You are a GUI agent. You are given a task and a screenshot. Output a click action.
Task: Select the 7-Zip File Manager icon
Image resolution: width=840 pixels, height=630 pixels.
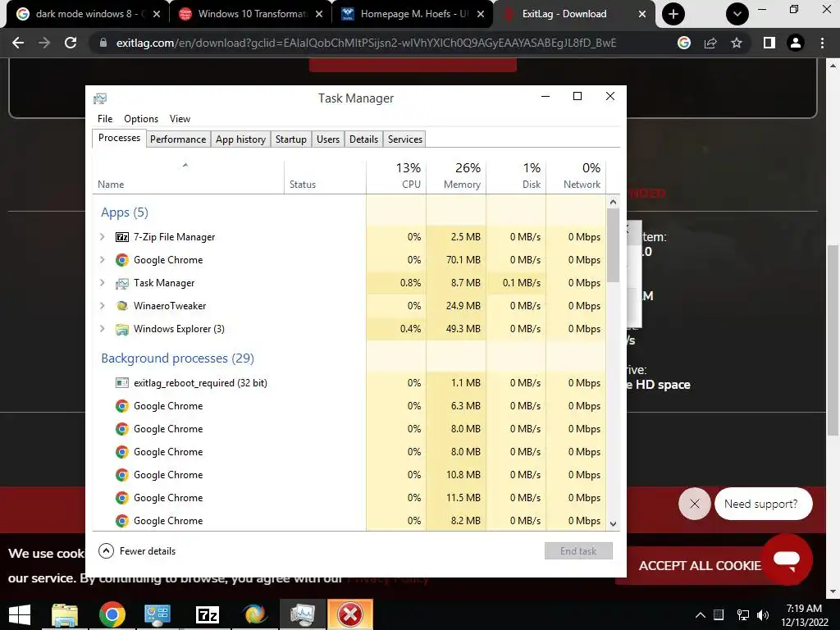(122, 237)
